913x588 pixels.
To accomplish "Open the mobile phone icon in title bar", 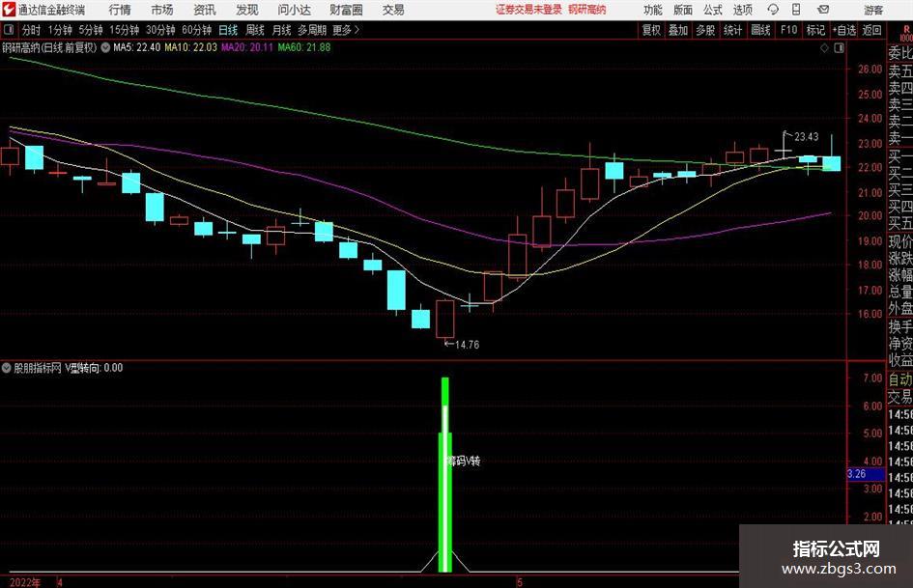I will 796,10.
